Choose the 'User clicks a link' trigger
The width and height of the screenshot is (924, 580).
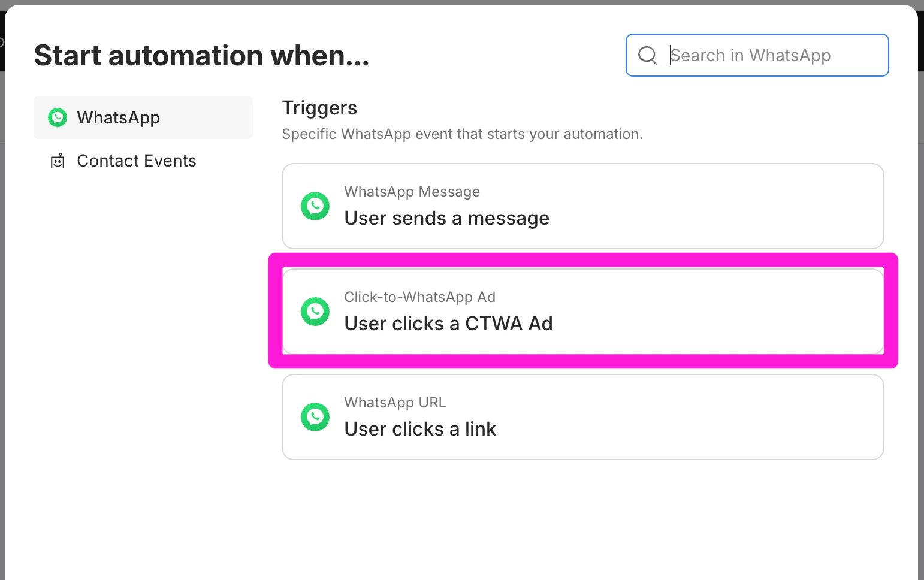click(420, 429)
